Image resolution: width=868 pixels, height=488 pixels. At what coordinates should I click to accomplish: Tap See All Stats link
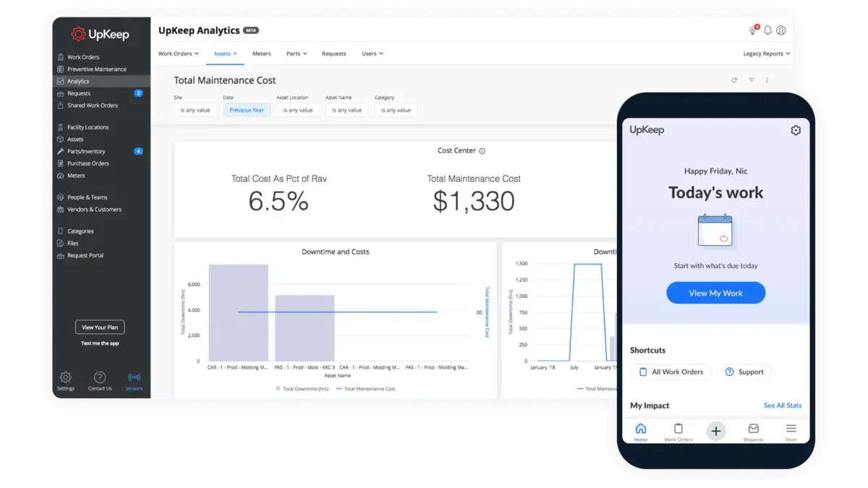click(783, 406)
